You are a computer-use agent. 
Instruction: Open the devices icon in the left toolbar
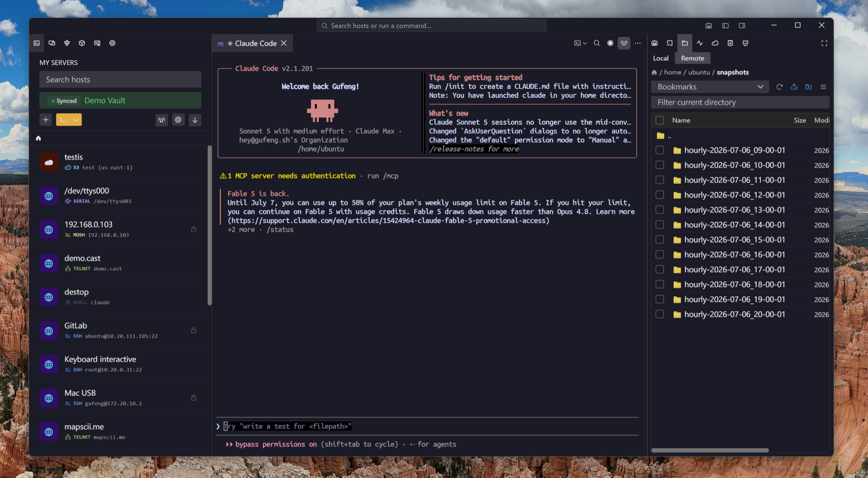[x=52, y=43]
